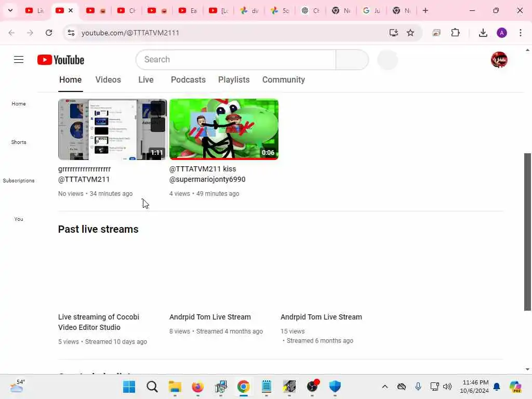This screenshot has width=532, height=399.
Task: Select the Home channel tab
Action: [x=70, y=79]
